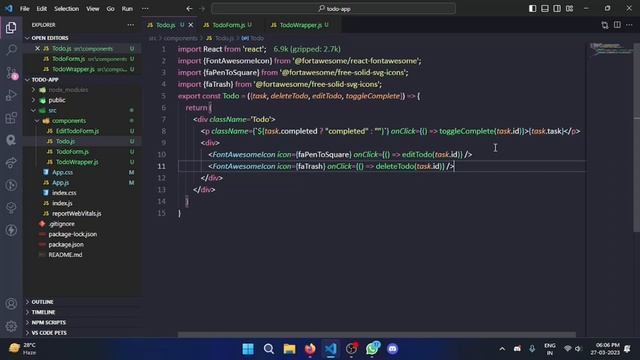Screen dimensions: 640x360
Task: Open App.css file
Action: (x=82, y=172)
